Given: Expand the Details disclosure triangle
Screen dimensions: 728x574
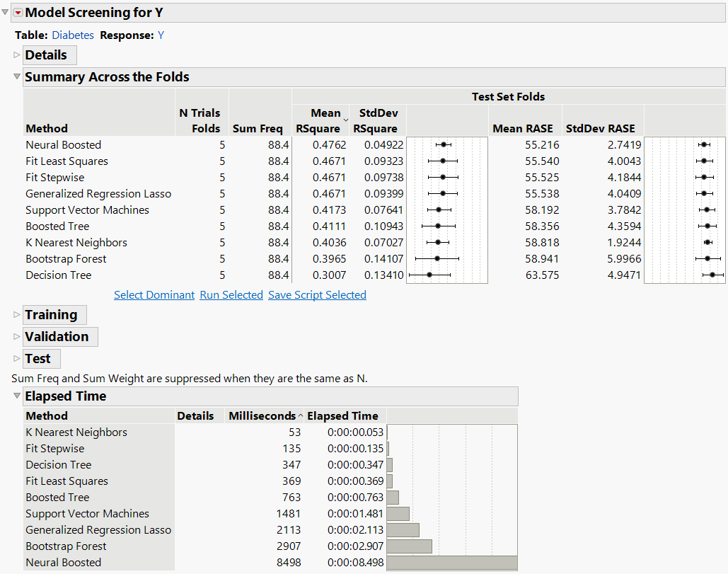Looking at the screenshot, I should point(16,54).
